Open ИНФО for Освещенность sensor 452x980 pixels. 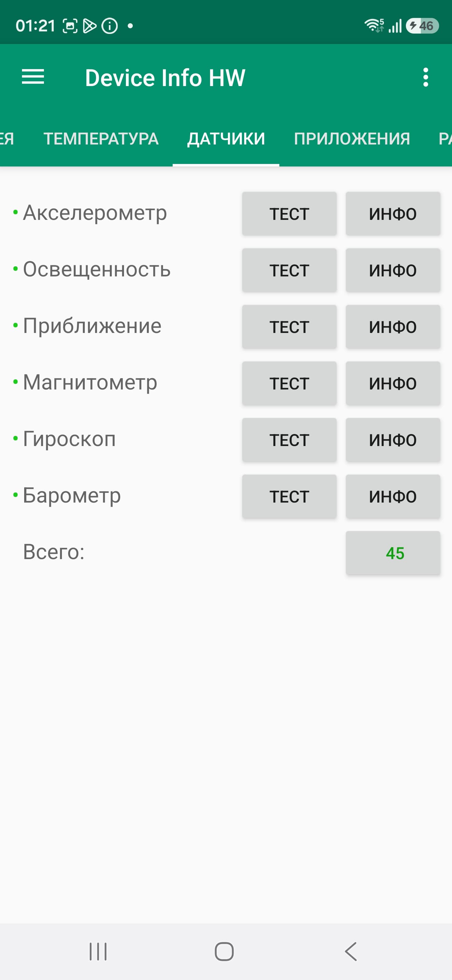[393, 270]
